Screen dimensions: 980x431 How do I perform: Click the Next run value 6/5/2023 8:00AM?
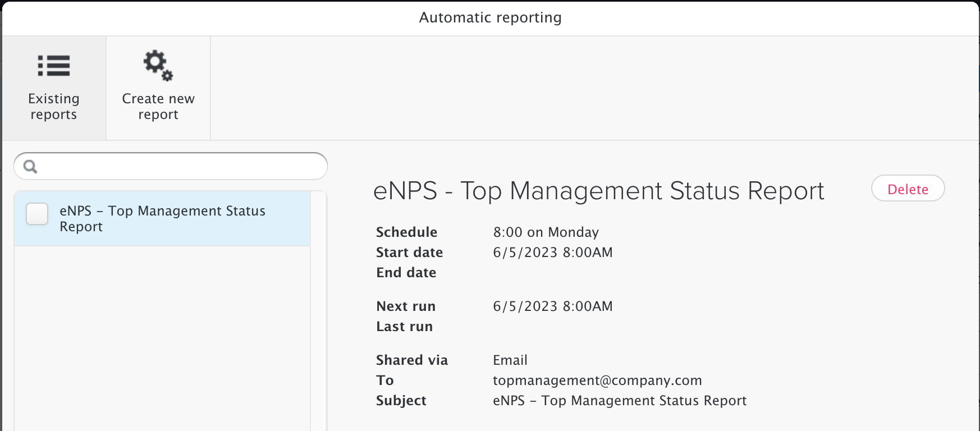pyautogui.click(x=552, y=306)
